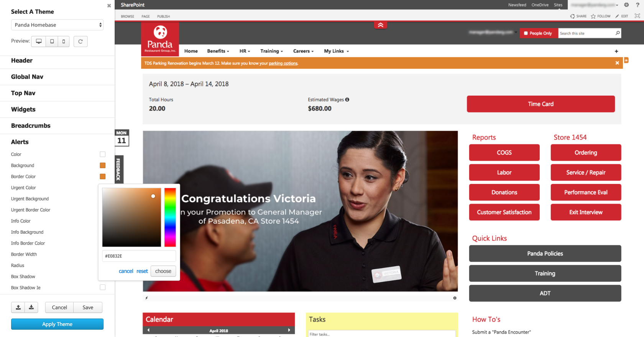Expand the Benefits nav dropdown
644x337 pixels.
point(218,51)
